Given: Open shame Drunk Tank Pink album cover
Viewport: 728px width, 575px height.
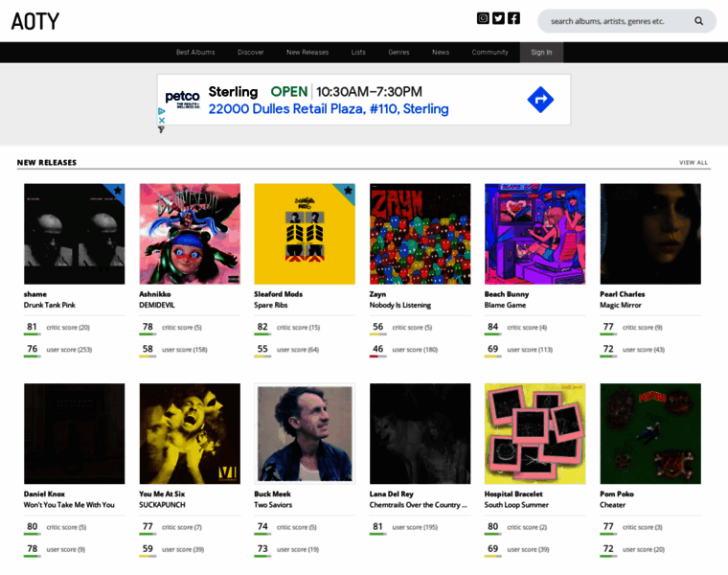Looking at the screenshot, I should [x=75, y=234].
